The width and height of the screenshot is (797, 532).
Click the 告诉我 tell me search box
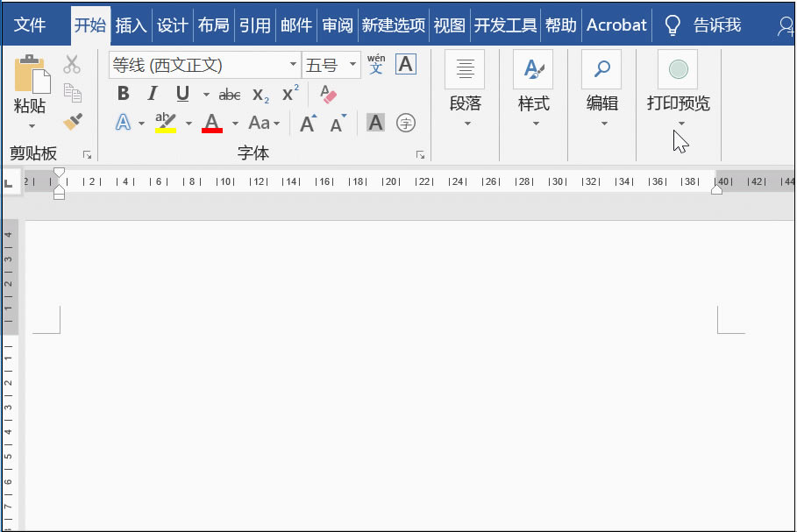[x=717, y=25]
